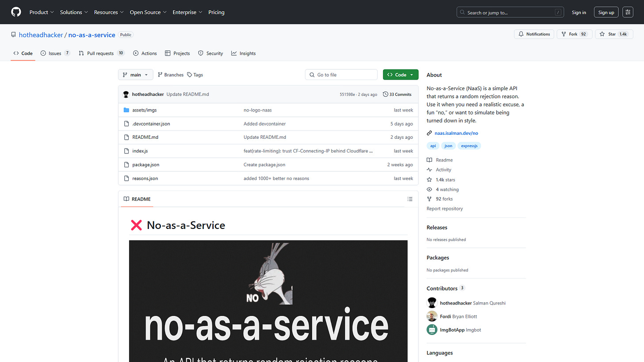Click Report repository link
This screenshot has height=362, width=644.
click(x=445, y=209)
